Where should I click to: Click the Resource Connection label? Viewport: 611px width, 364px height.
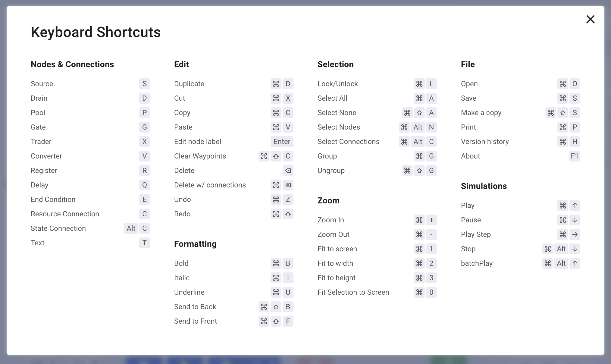pos(65,214)
